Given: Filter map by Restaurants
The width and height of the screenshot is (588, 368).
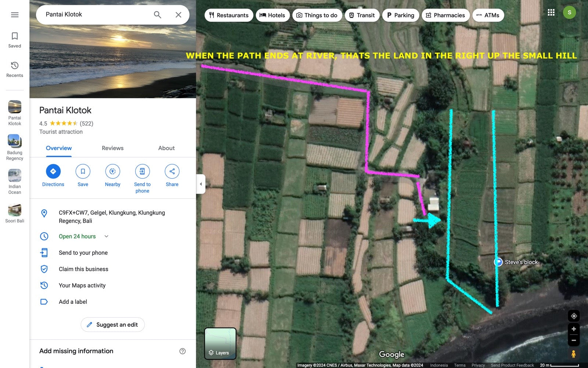Looking at the screenshot, I should (229, 15).
